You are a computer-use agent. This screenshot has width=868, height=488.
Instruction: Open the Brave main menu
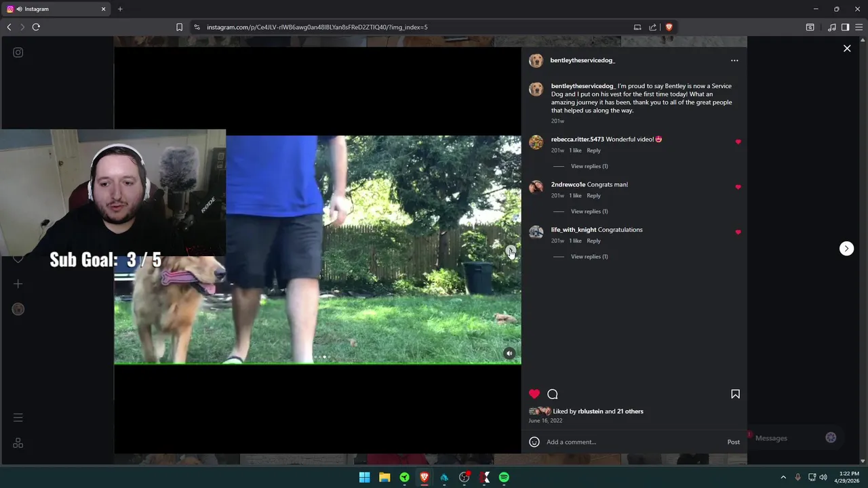[x=859, y=27]
